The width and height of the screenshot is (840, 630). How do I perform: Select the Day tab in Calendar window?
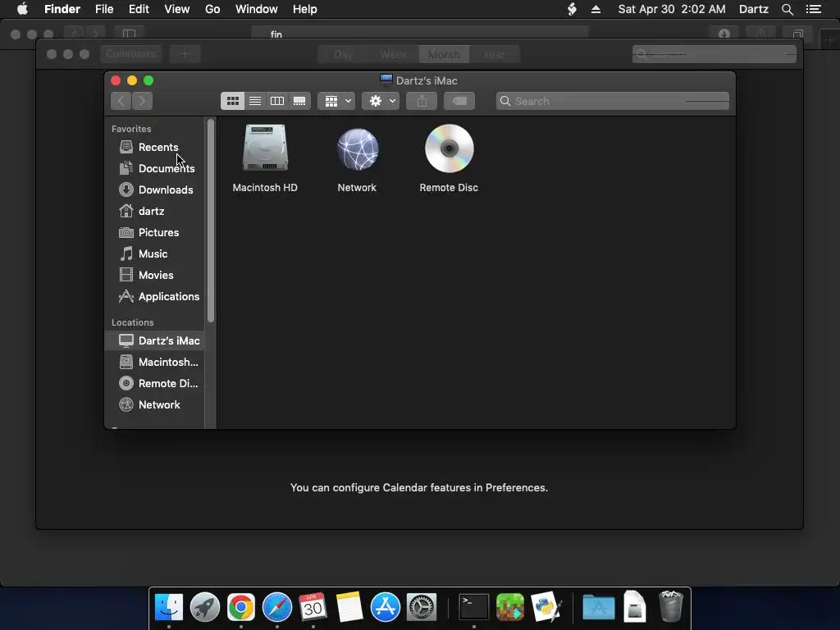tap(344, 54)
